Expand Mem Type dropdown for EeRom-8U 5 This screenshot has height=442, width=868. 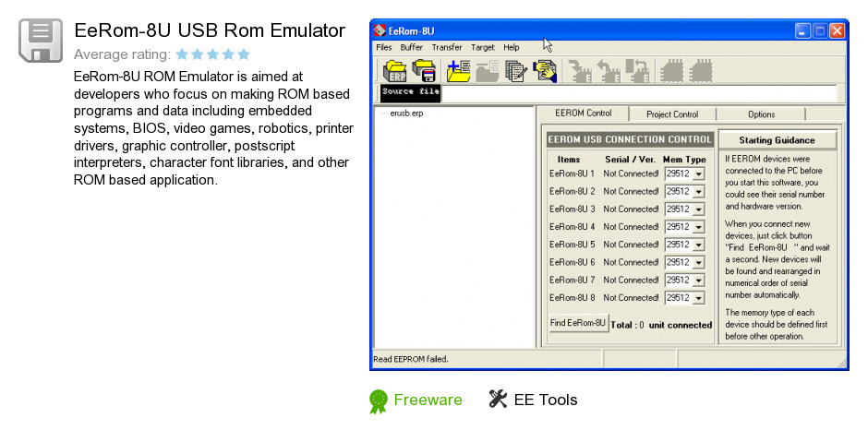click(699, 245)
